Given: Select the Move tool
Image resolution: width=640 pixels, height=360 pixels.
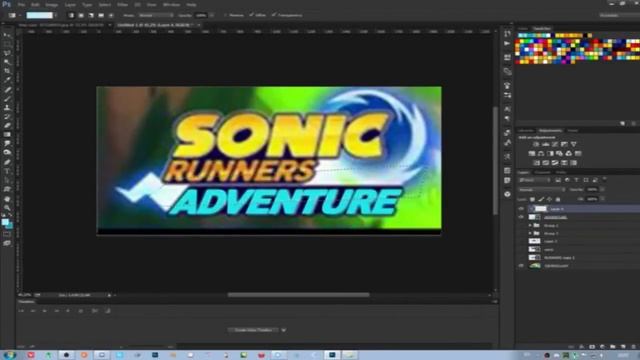Looking at the screenshot, I should click(x=7, y=36).
